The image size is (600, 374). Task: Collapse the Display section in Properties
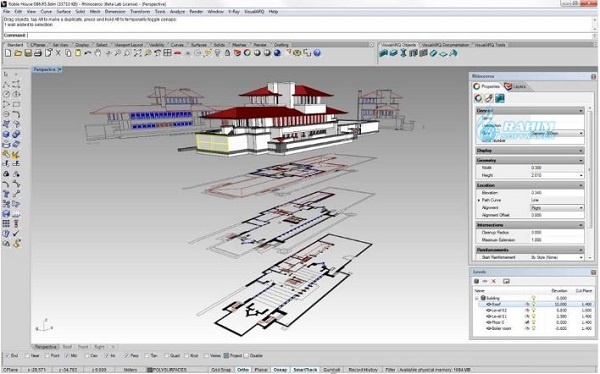(581, 151)
